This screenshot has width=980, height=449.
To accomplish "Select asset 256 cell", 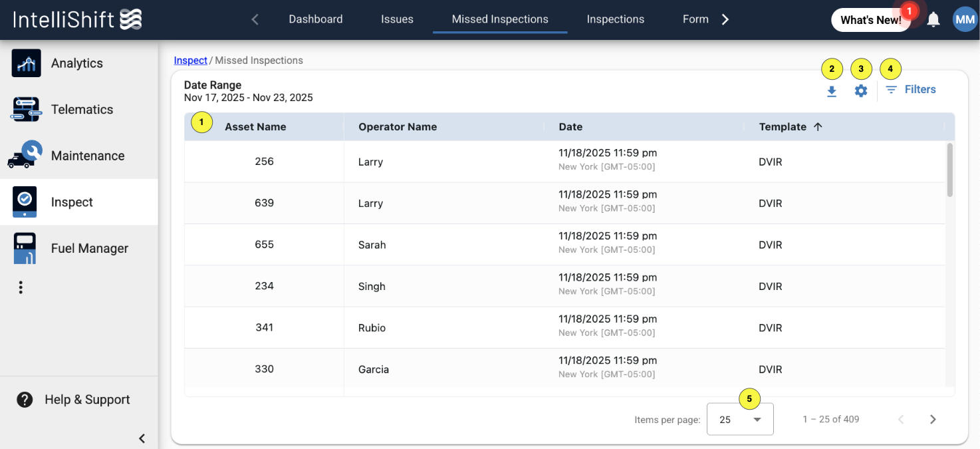I will (x=264, y=162).
